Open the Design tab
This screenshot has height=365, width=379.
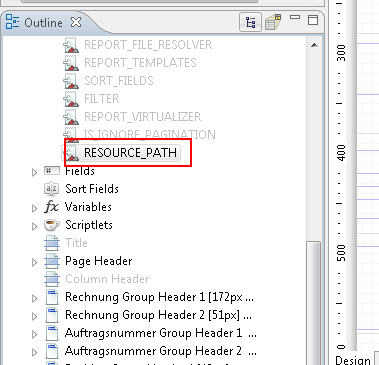tap(353, 360)
